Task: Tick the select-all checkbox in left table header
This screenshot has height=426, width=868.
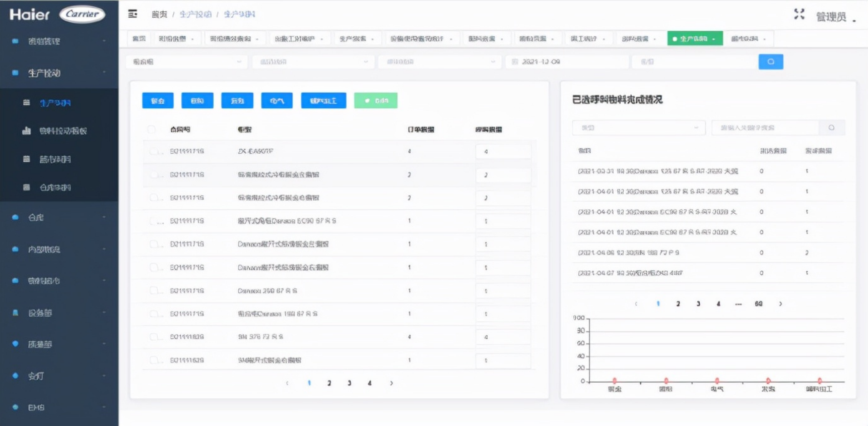Action: coord(151,130)
